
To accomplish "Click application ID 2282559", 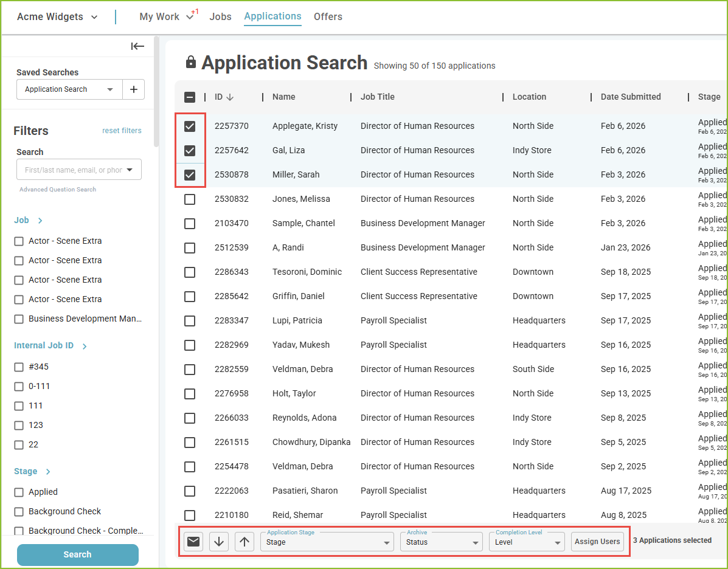I will pos(231,370).
